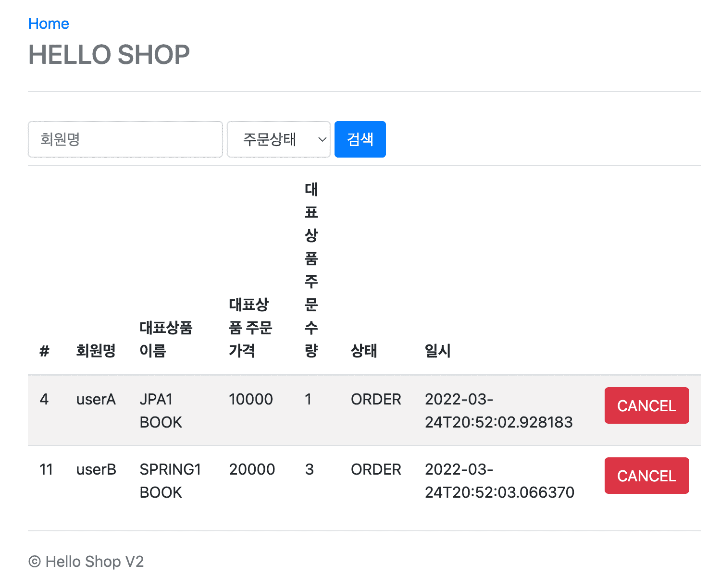The width and height of the screenshot is (720, 588).
Task: Focus the 회원명 search input field
Action: click(x=125, y=139)
